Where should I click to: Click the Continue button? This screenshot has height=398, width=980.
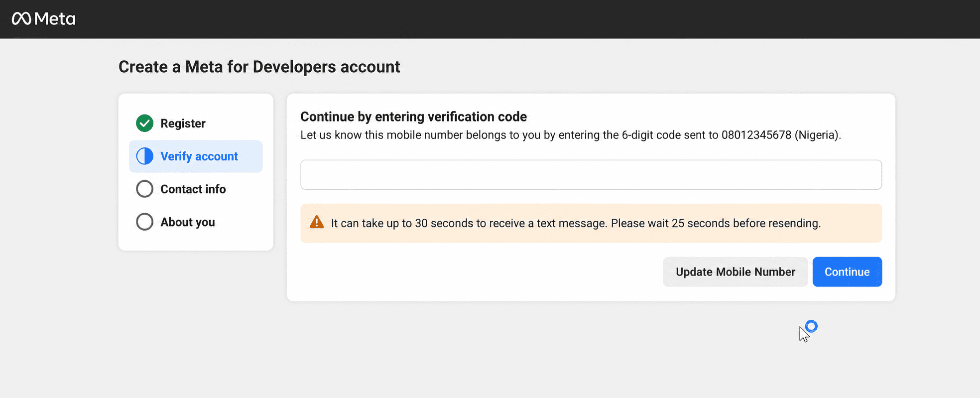[847, 272]
